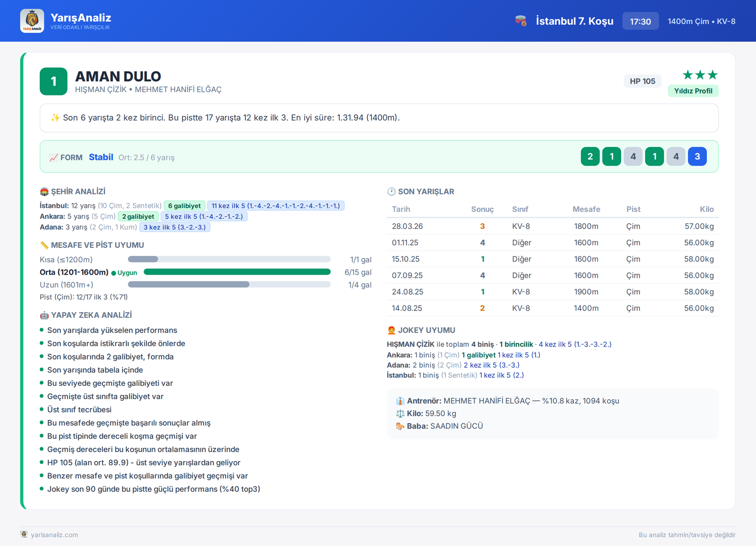Click HP 105 (alan ort. 89.9) analysis line
Viewport: 756px width, 546px height.
click(x=144, y=462)
